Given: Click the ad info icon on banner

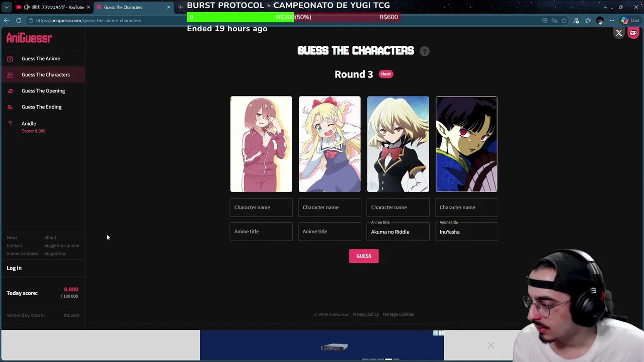Looking at the screenshot, I should click(436, 333).
